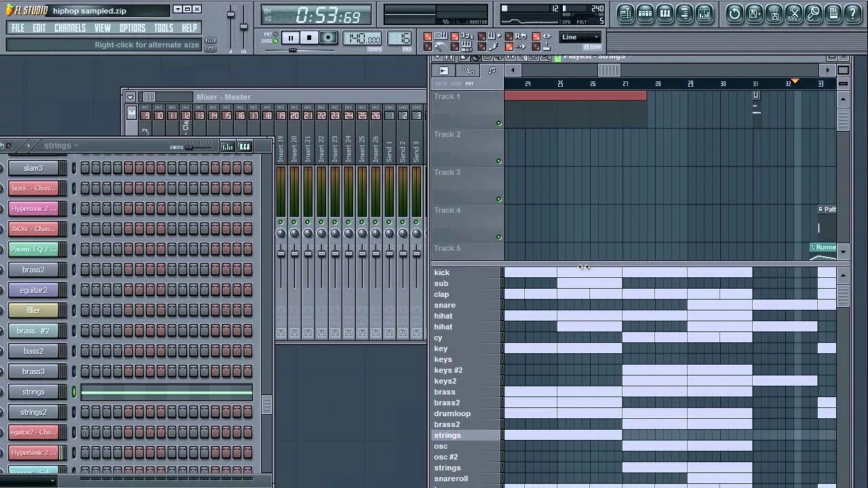Screen dimensions: 868x488
Task: Click the slam3 channel button
Action: tap(33, 168)
